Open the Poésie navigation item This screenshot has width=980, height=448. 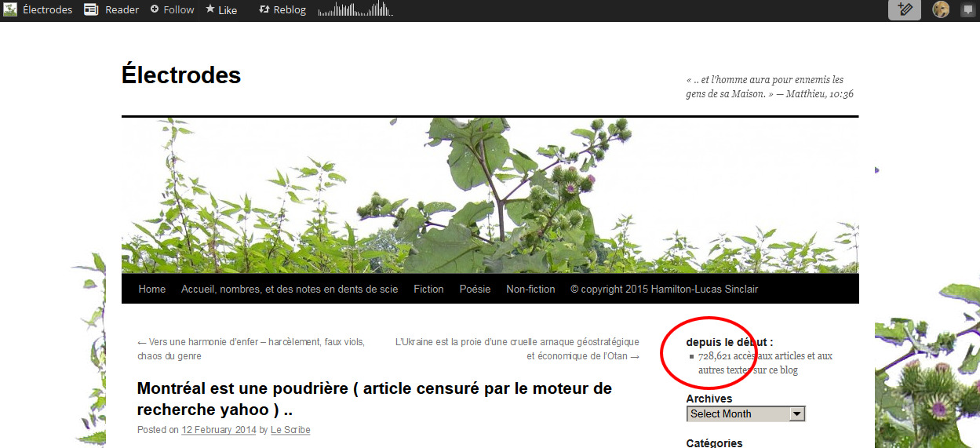click(475, 289)
